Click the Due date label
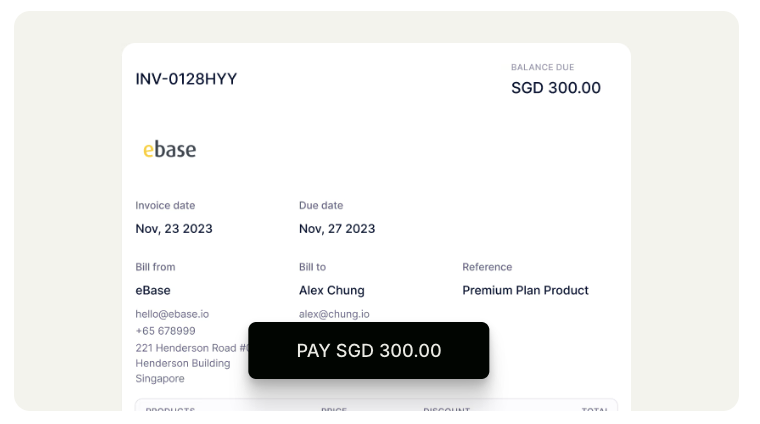This screenshot has width=760, height=424. (x=321, y=206)
